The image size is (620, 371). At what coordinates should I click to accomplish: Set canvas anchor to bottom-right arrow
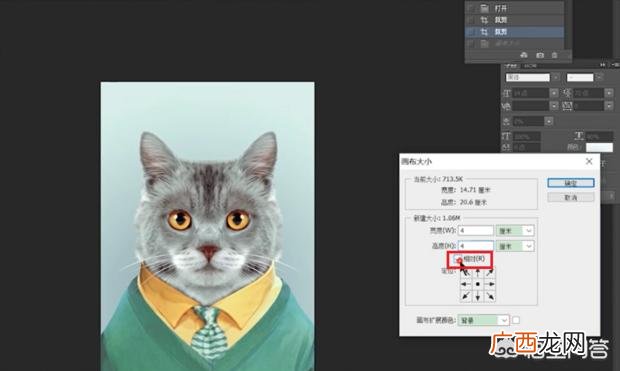490,296
